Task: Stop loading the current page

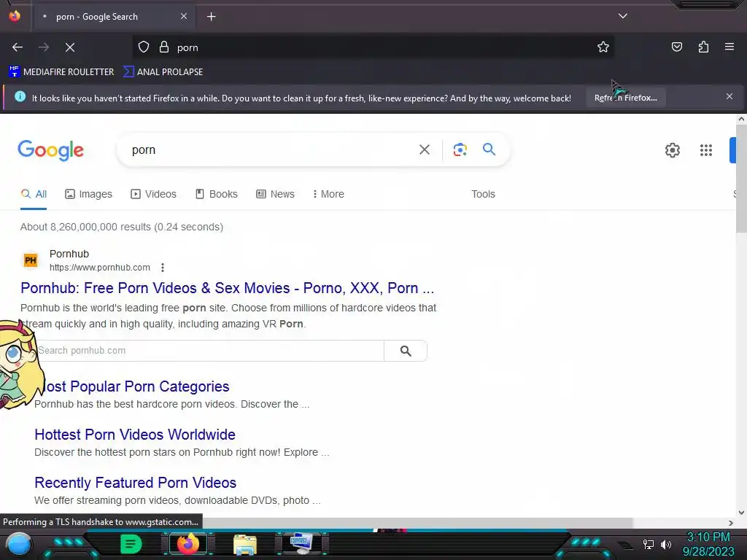Action: pyautogui.click(x=69, y=47)
